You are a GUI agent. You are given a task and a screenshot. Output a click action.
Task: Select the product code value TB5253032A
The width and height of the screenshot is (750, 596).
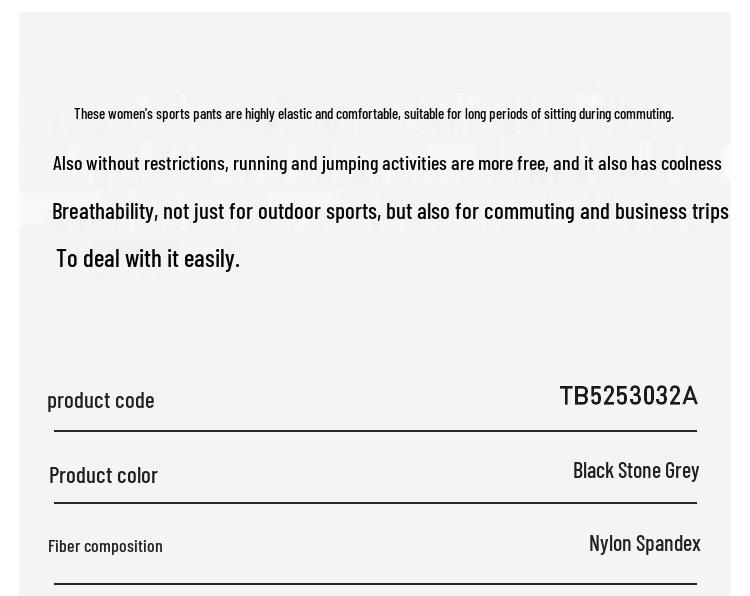(628, 396)
